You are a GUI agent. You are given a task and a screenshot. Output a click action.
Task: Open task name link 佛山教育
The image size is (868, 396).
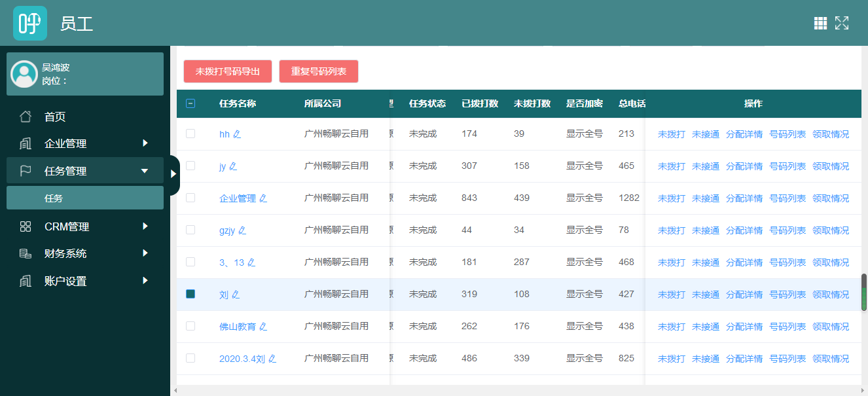[238, 327]
